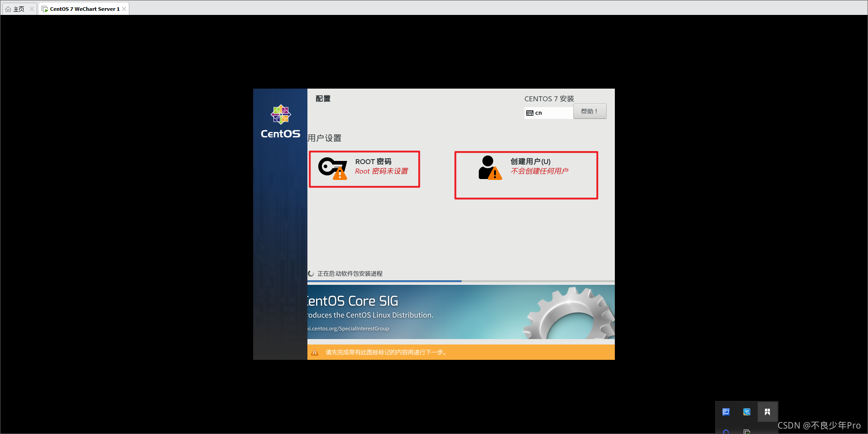Click the cn keyboard layout field
This screenshot has width=868, height=434.
[x=549, y=113]
